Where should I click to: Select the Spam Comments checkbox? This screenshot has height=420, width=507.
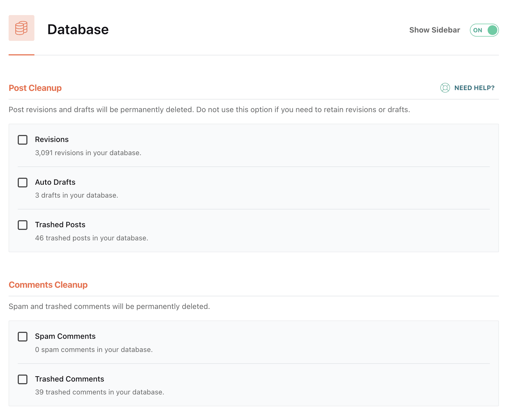(x=23, y=337)
